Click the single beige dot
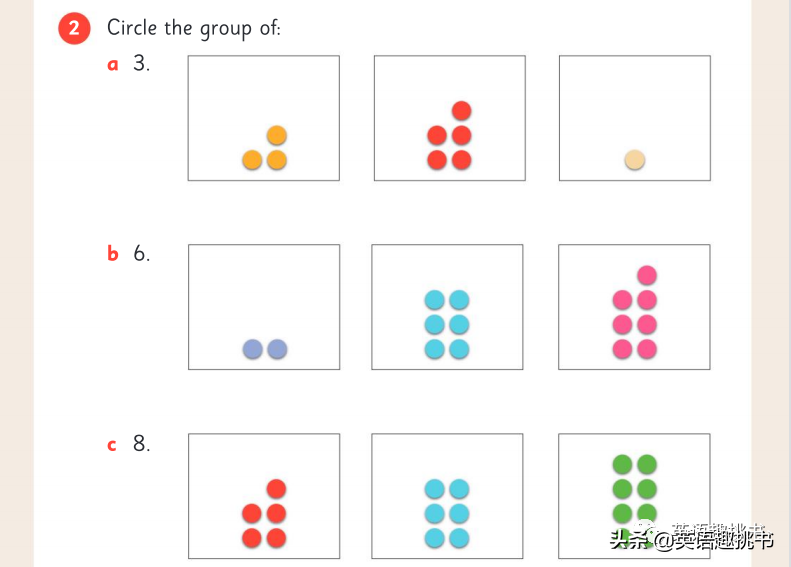The width and height of the screenshot is (791, 567). pos(635,160)
